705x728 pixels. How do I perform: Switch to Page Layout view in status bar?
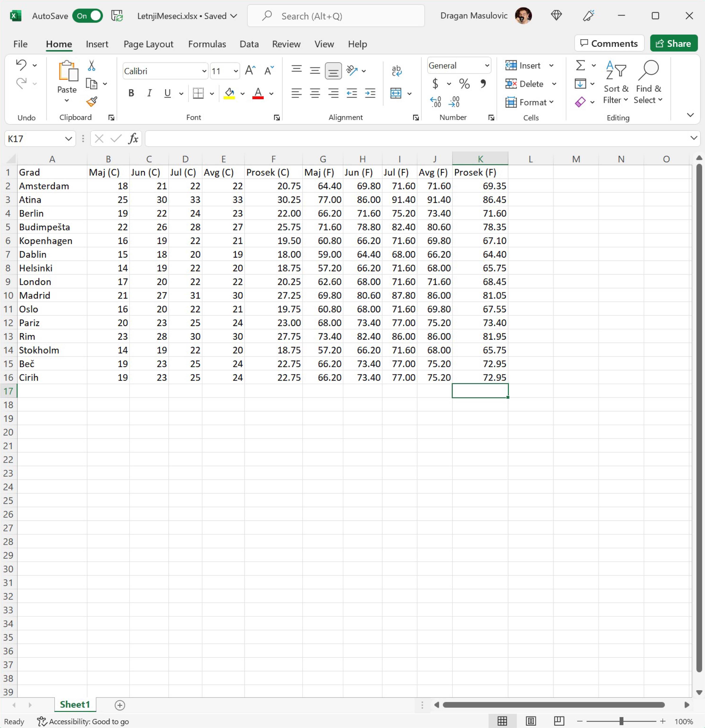530,721
